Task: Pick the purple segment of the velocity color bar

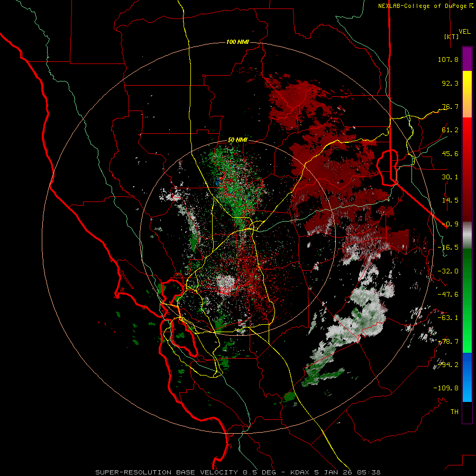Action: tap(467, 59)
